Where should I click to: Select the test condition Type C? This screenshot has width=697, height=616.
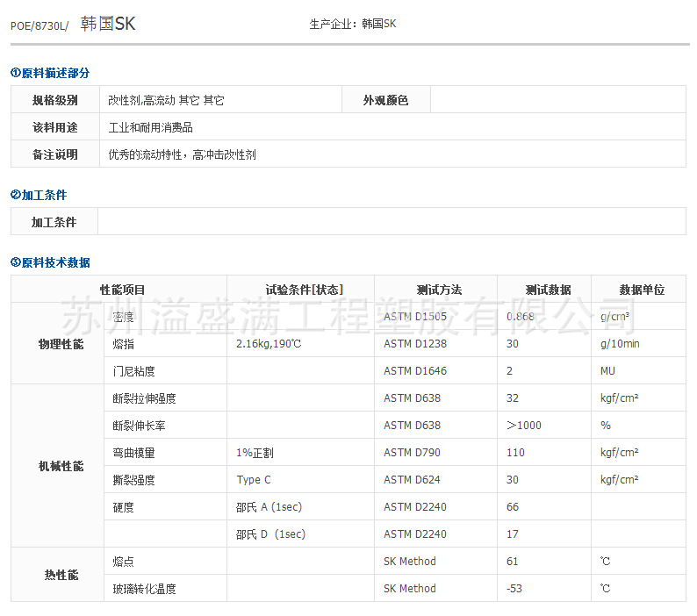pyautogui.click(x=254, y=480)
